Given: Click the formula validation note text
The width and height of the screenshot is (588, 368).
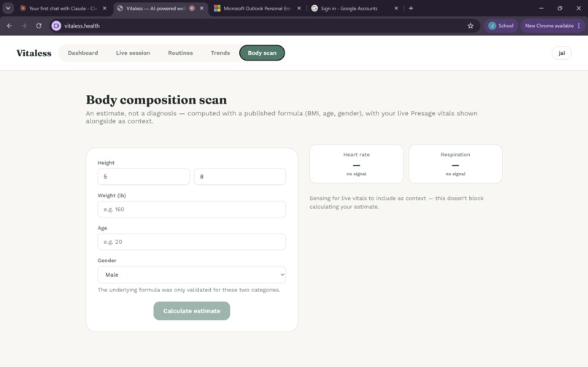Looking at the screenshot, I should 189,290.
